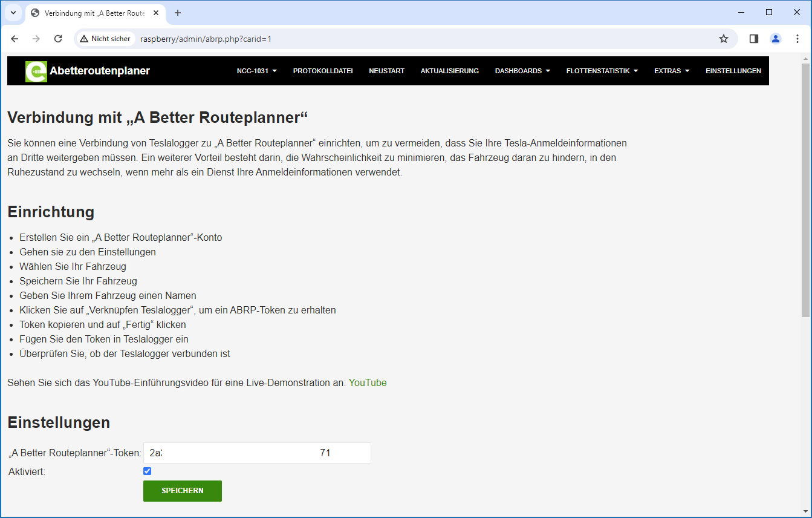The image size is (812, 518).
Task: Go to Einstellungen in the navbar
Action: 733,71
